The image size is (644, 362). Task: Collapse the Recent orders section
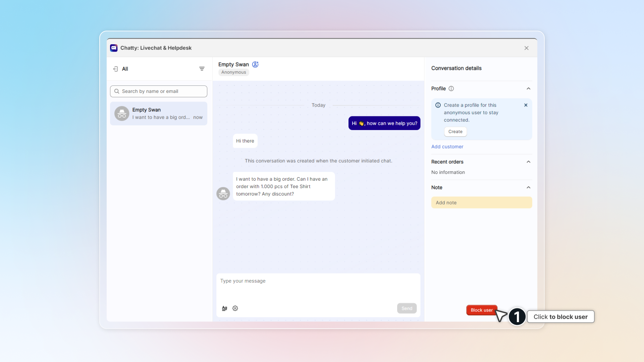coord(528,162)
